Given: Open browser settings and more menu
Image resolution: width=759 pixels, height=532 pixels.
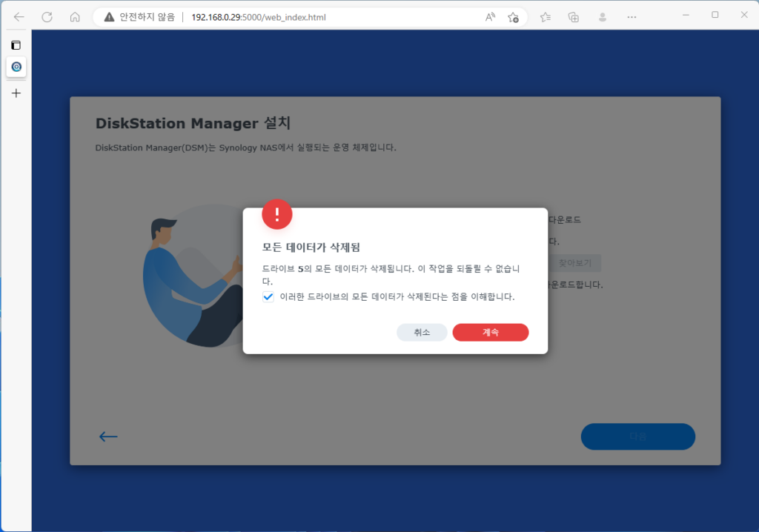Looking at the screenshot, I should tap(632, 18).
